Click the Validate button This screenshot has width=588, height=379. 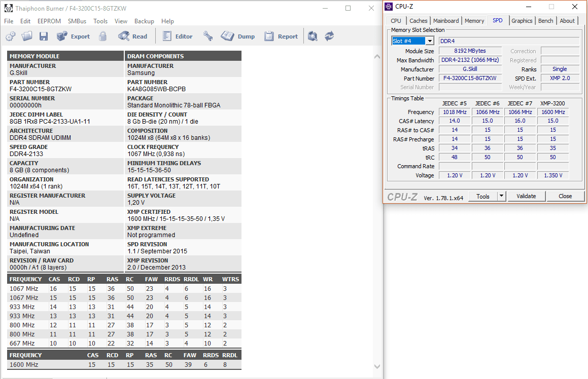tap(526, 196)
